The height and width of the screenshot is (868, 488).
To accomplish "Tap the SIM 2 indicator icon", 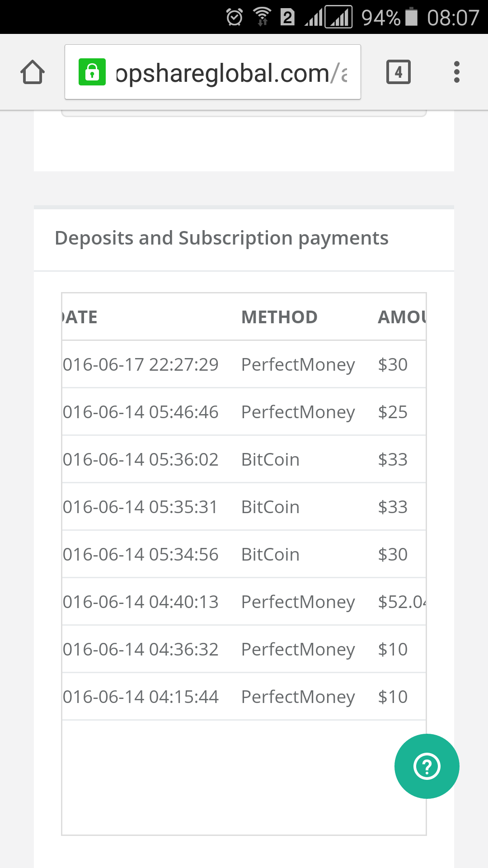I will pyautogui.click(x=287, y=17).
